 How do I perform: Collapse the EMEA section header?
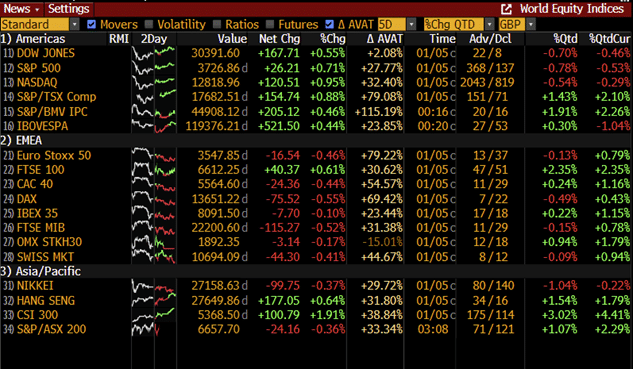21,140
